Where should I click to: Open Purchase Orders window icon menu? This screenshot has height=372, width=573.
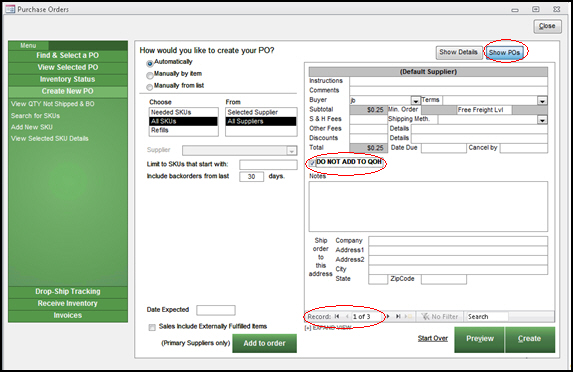(x=10, y=9)
